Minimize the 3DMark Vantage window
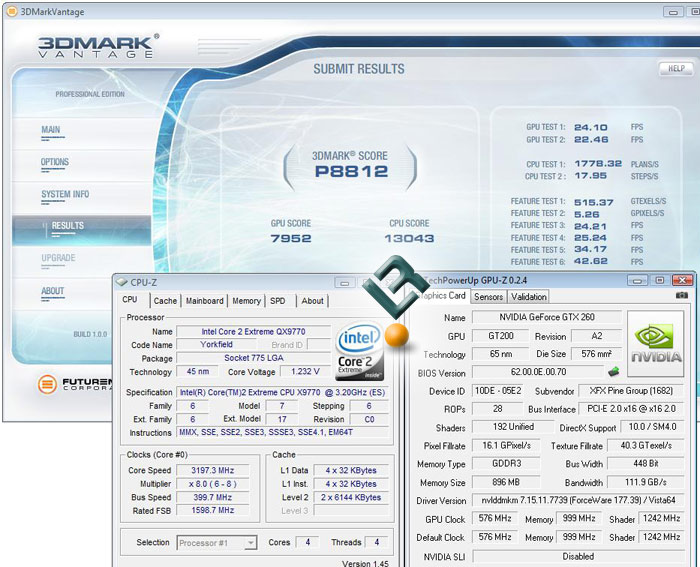700x567 pixels. [x=673, y=12]
